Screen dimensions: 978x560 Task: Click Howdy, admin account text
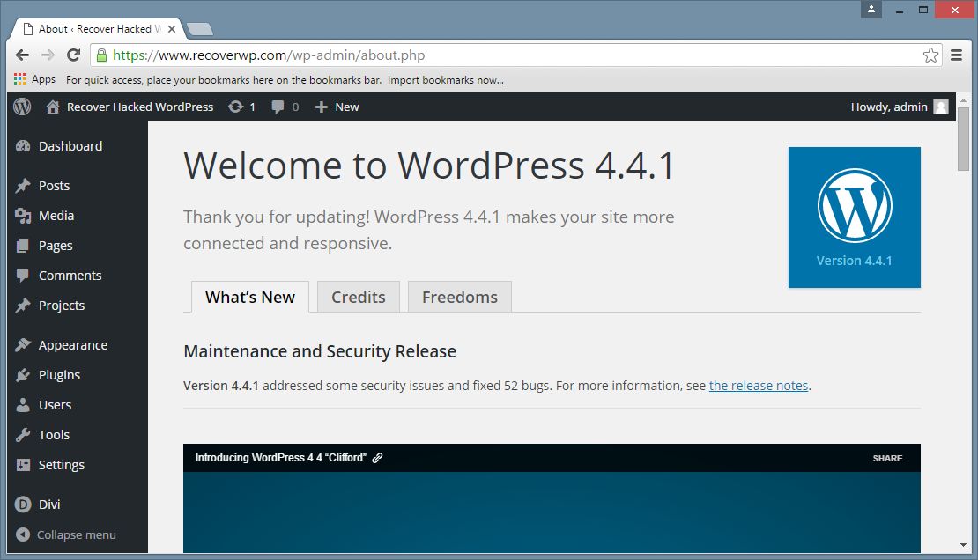pos(889,107)
